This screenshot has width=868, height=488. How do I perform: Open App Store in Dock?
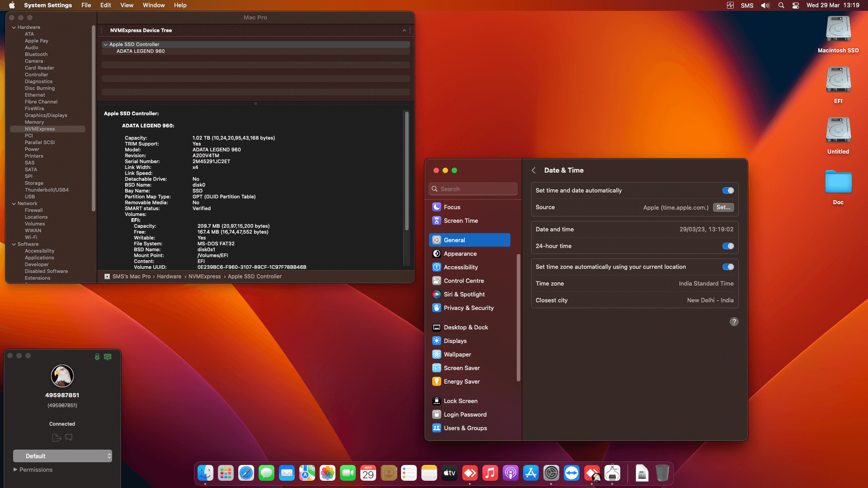[x=531, y=473]
